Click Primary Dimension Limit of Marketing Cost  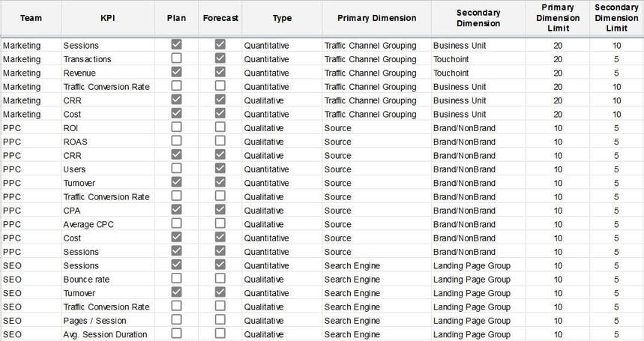(558, 115)
